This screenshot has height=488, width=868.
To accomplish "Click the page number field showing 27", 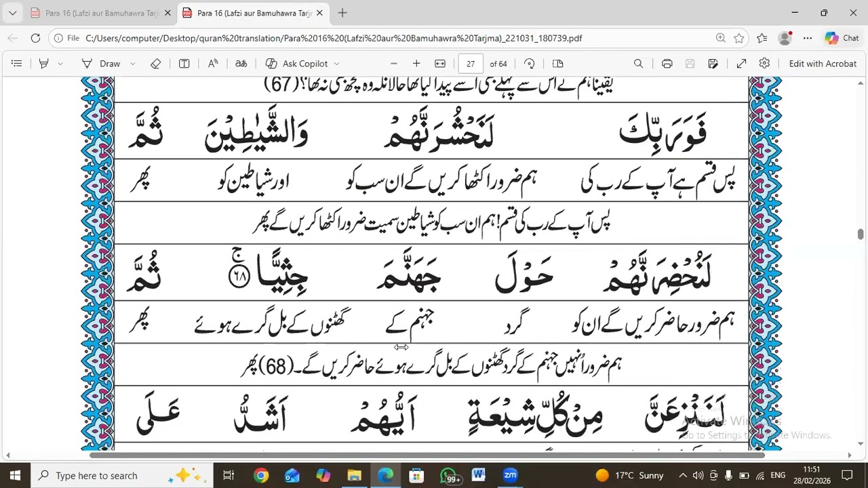I will pyautogui.click(x=471, y=64).
